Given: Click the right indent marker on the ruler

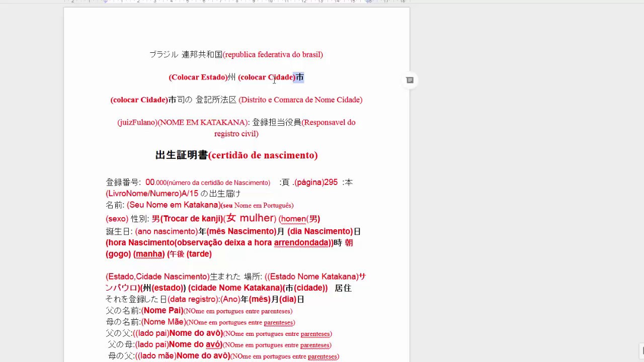Looking at the screenshot, I should 369,2.
